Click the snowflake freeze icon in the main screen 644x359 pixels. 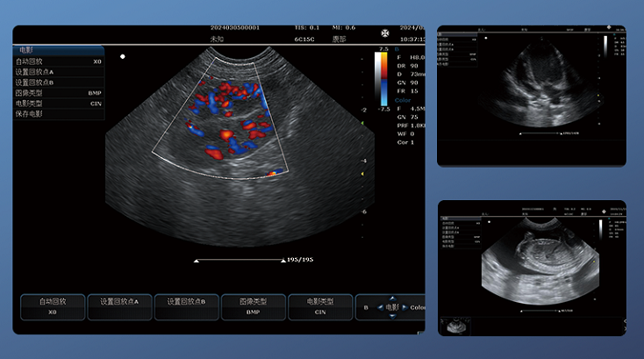(x=385, y=33)
